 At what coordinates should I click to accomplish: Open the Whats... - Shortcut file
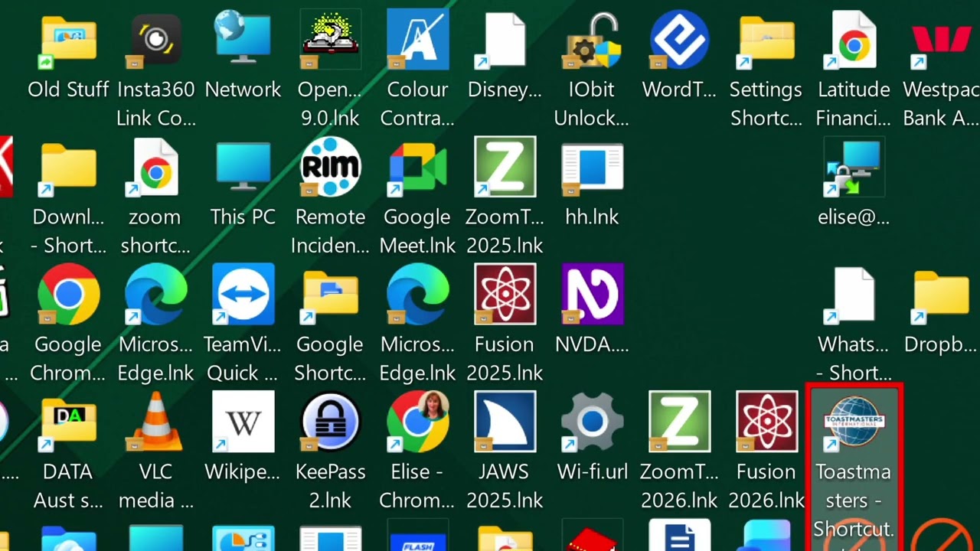click(x=854, y=295)
